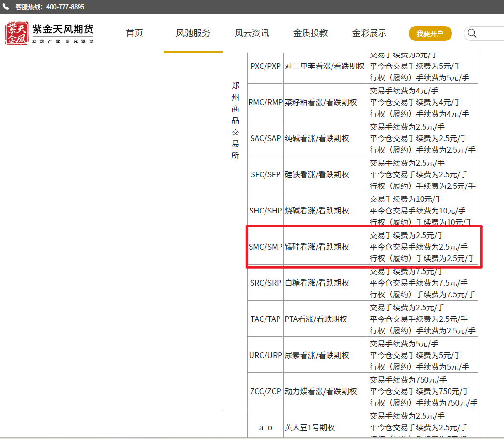
Task: Click 平今仓交易手续费为10元/手 fee line
Action: pyautogui.click(x=418, y=211)
